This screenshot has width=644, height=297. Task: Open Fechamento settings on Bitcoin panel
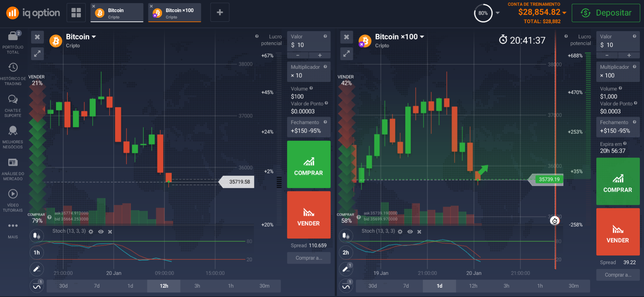(x=309, y=127)
